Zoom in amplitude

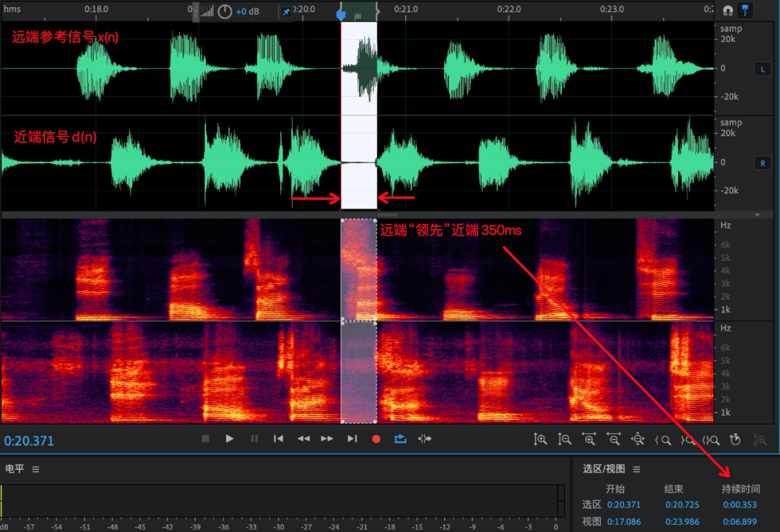coord(540,439)
